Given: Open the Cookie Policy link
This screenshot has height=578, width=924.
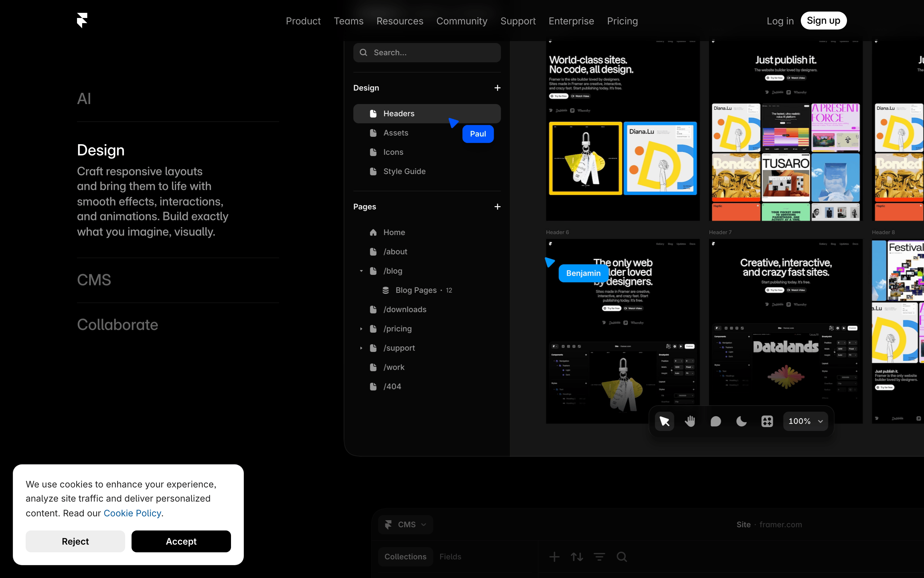Looking at the screenshot, I should (x=133, y=513).
